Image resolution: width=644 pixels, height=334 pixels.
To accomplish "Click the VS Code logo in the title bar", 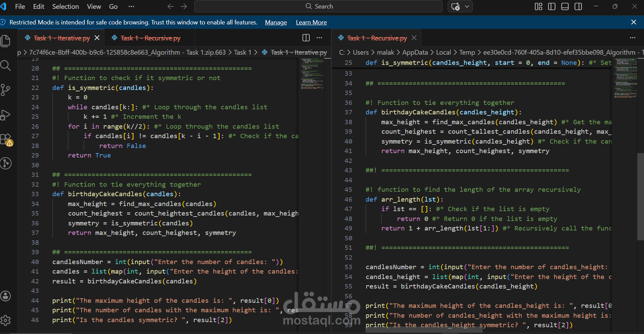I will [3, 6].
